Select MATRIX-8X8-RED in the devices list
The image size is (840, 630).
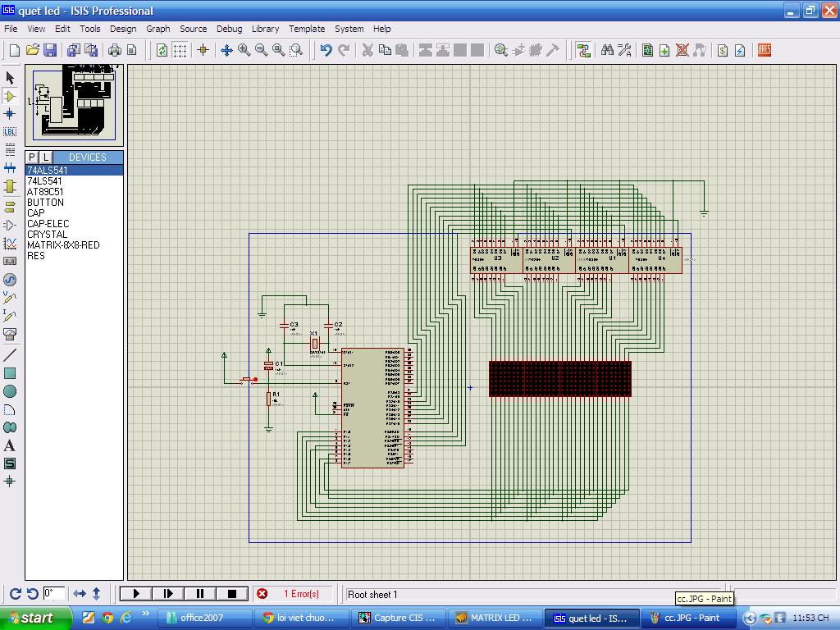(63, 245)
